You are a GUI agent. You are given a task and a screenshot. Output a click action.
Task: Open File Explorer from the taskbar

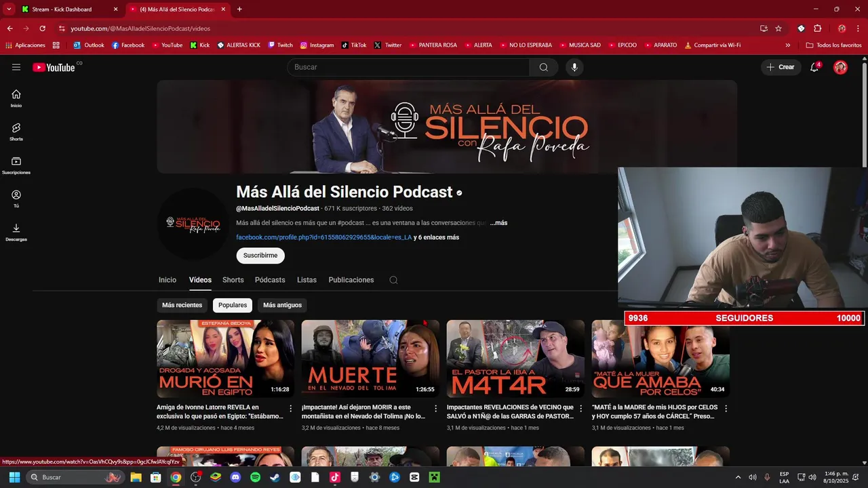pyautogui.click(x=136, y=477)
